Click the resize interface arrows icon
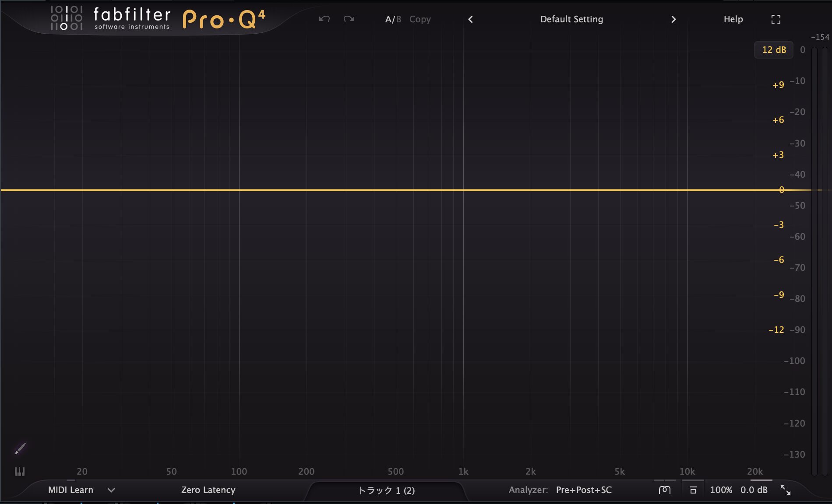Image resolution: width=832 pixels, height=504 pixels. tap(786, 490)
